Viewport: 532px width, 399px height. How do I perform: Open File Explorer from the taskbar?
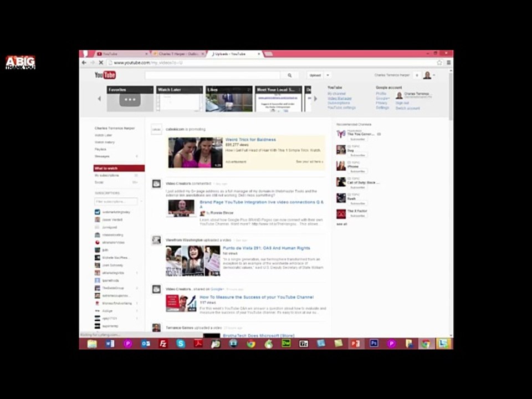tap(92, 344)
